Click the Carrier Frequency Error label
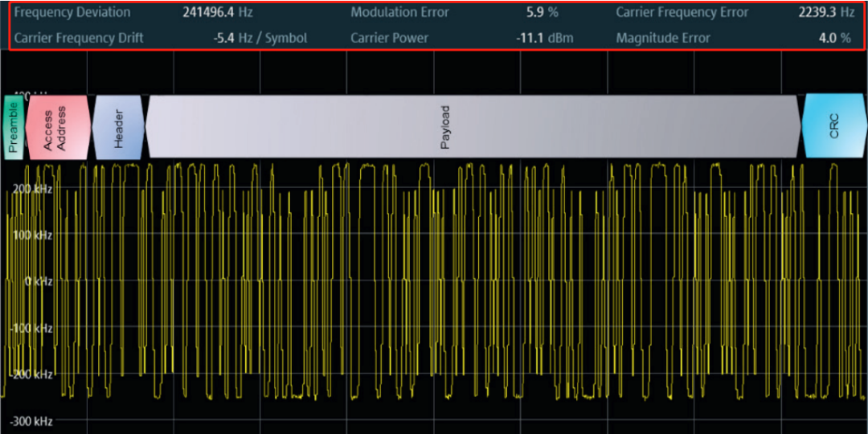Screen dimensions: 868x434 point(682,12)
